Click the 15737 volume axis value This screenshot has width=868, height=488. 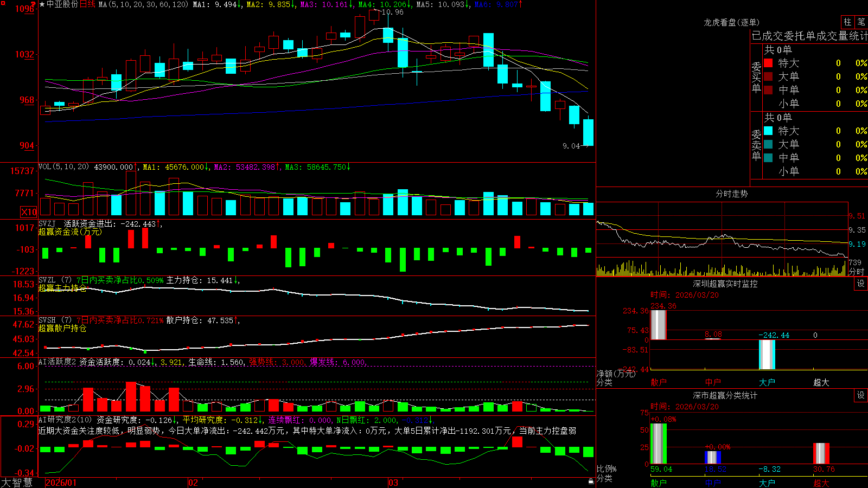(22, 171)
